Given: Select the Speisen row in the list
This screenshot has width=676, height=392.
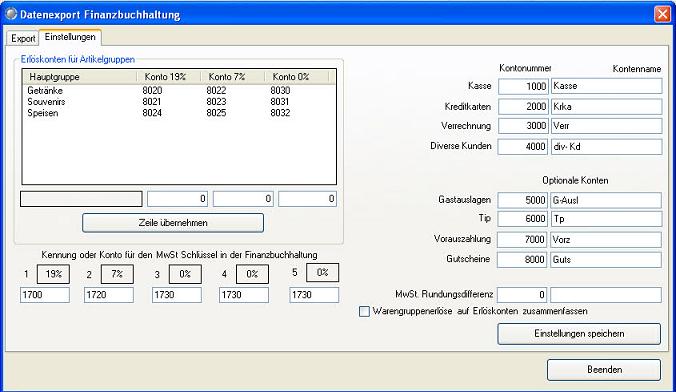Looking at the screenshot, I should coord(178,113).
